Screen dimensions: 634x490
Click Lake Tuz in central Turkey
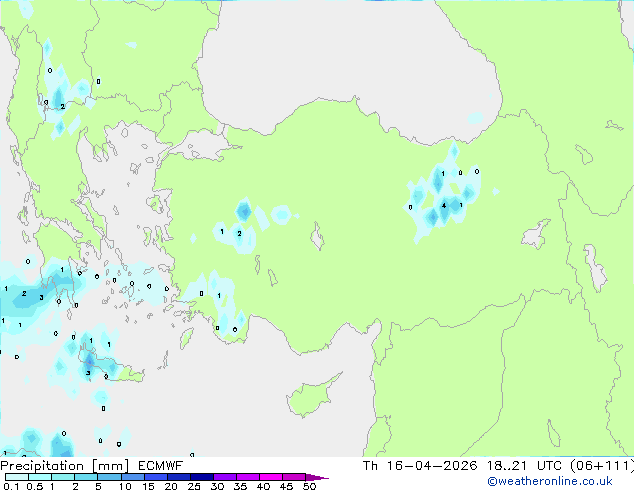[x=319, y=240]
